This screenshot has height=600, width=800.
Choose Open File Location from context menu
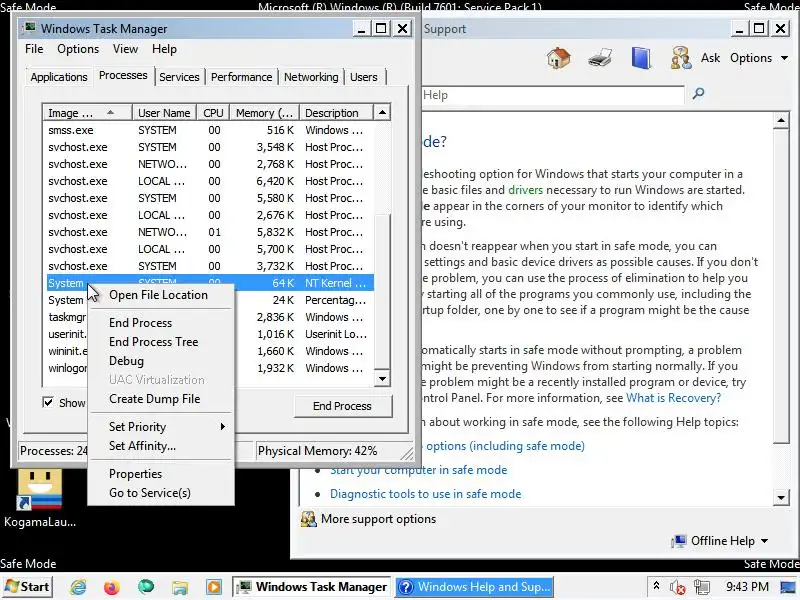[161, 295]
